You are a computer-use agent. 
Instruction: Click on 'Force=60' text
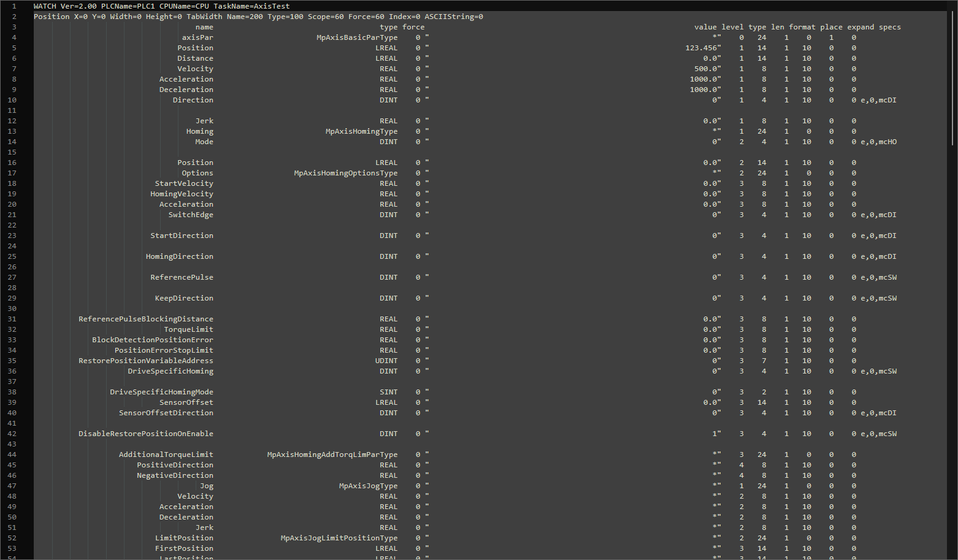366,17
